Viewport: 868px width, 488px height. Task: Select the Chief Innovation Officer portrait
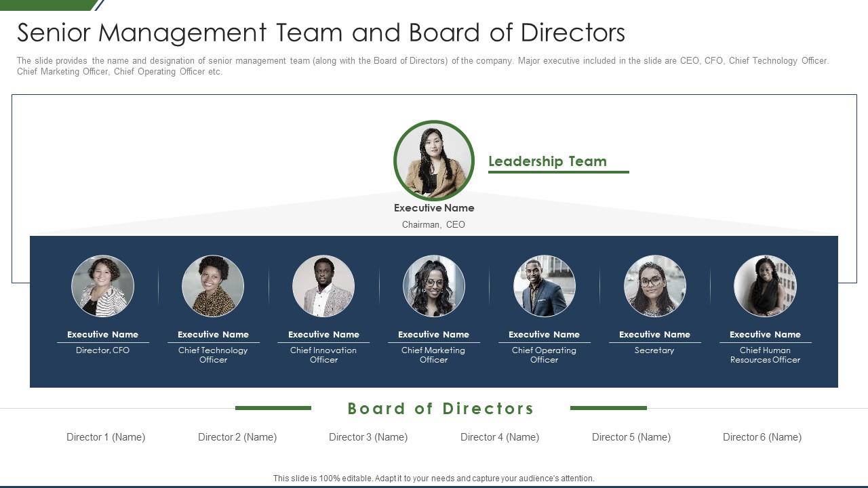323,286
